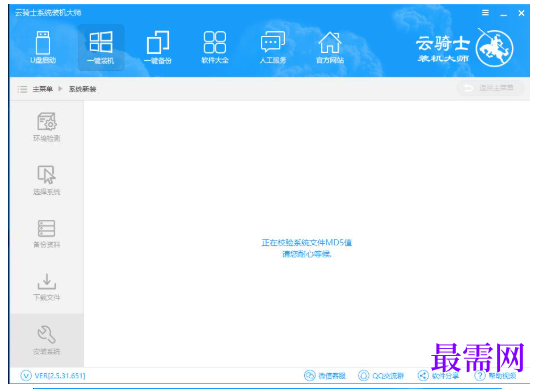Viewport: 543px width, 389px height.
Task: Select the 下载文件 download files step
Action: tap(47, 287)
